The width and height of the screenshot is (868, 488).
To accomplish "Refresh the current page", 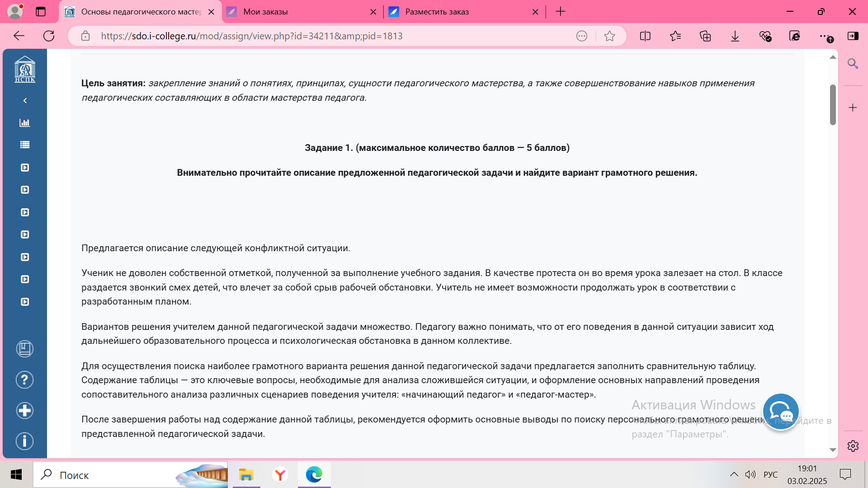I will click(49, 36).
